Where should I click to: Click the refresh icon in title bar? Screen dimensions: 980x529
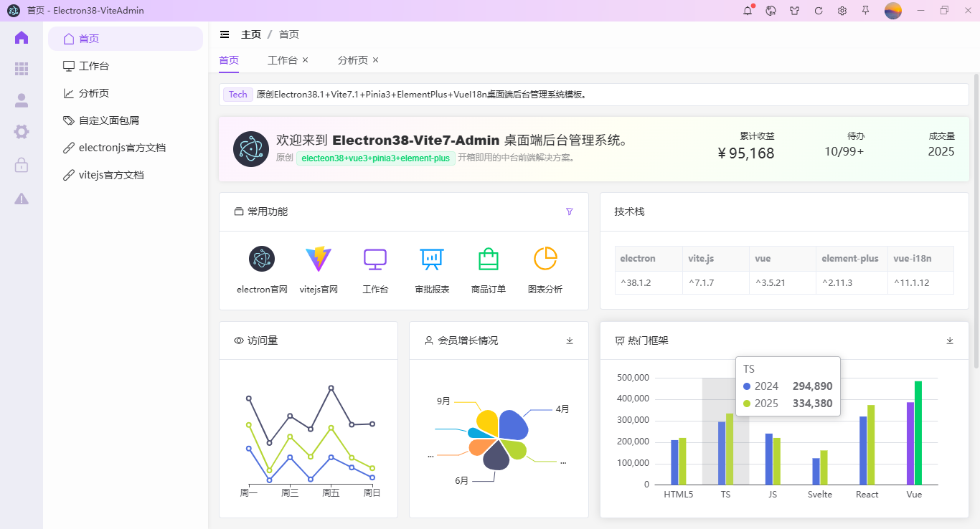(x=819, y=11)
